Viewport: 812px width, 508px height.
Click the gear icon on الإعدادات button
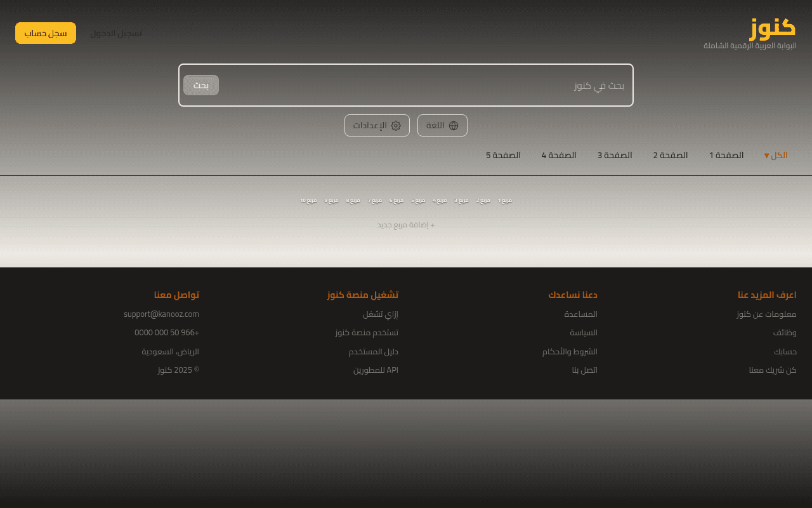pyautogui.click(x=395, y=126)
